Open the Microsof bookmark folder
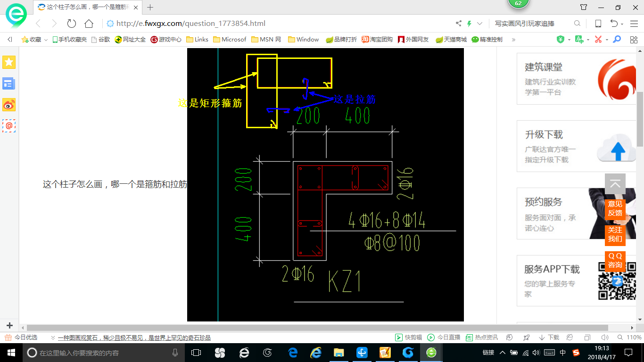 (x=230, y=40)
